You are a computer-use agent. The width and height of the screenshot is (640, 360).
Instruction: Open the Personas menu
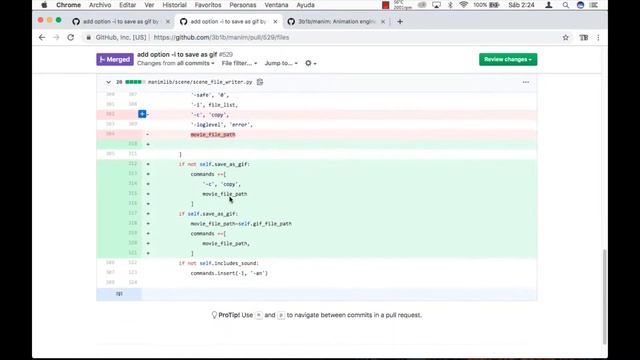click(x=242, y=5)
